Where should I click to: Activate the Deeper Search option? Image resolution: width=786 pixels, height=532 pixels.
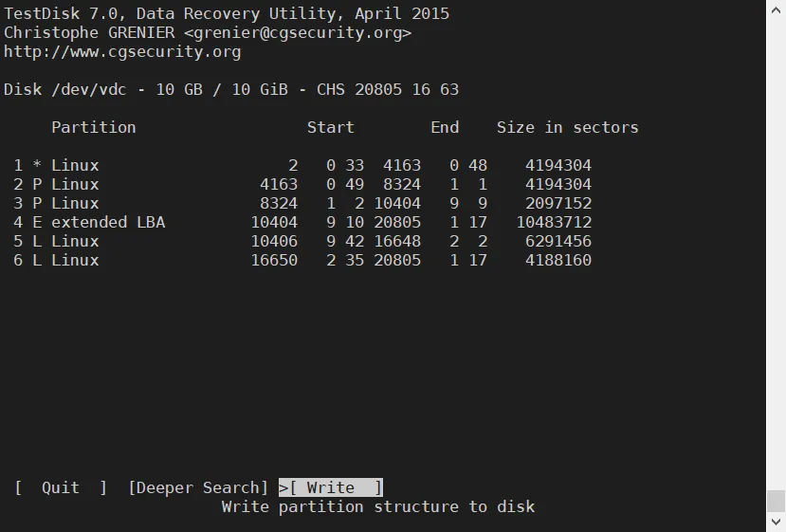[198, 487]
